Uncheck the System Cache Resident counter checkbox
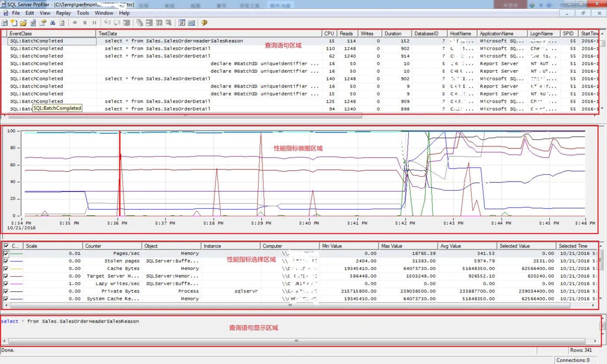This screenshot has height=364, width=607. click(x=6, y=299)
